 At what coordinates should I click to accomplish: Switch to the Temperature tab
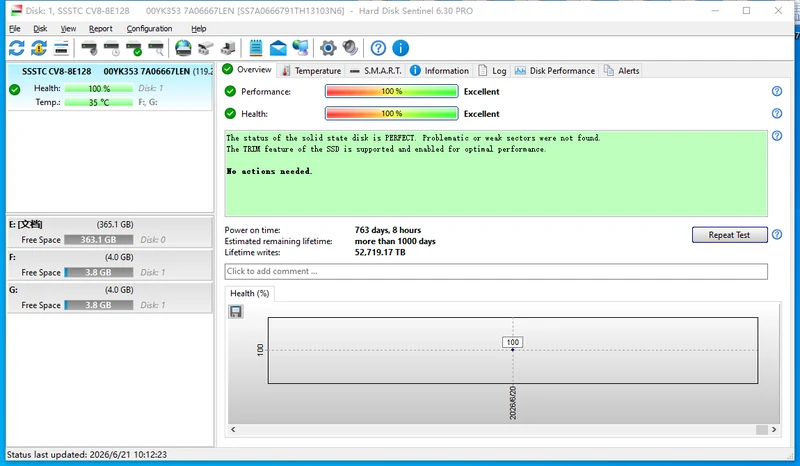click(x=311, y=70)
